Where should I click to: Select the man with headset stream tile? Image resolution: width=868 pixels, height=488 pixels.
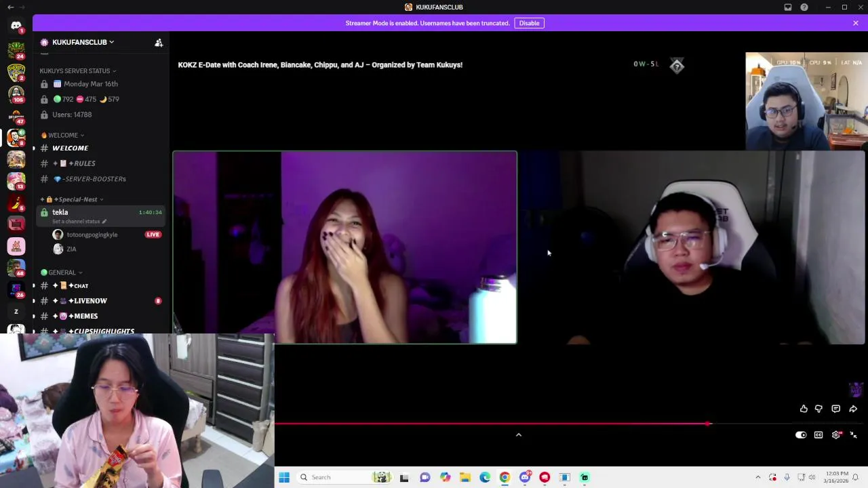click(x=693, y=247)
